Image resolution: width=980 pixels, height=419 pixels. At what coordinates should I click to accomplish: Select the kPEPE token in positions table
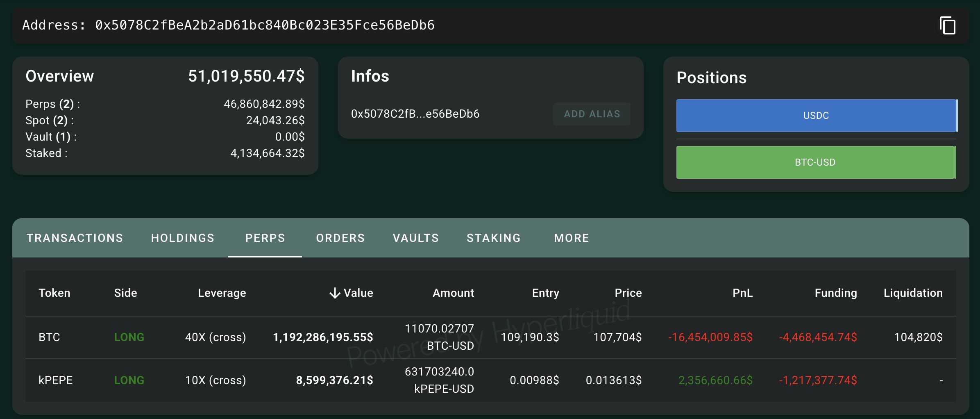coord(55,380)
